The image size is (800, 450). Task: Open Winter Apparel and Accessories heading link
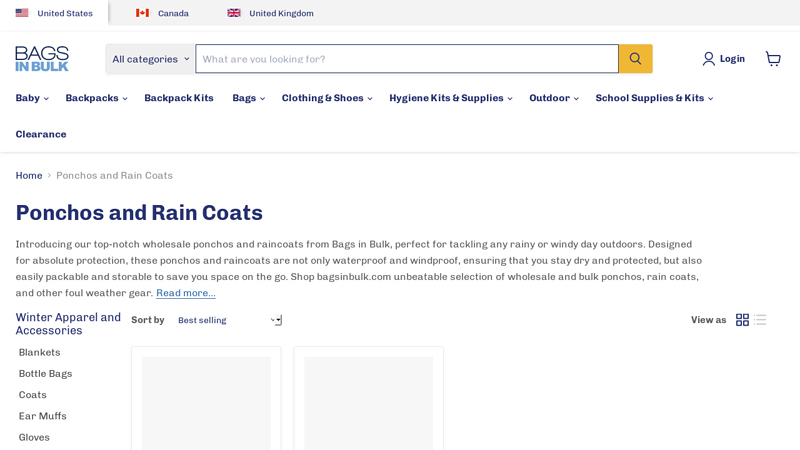pyautogui.click(x=68, y=323)
